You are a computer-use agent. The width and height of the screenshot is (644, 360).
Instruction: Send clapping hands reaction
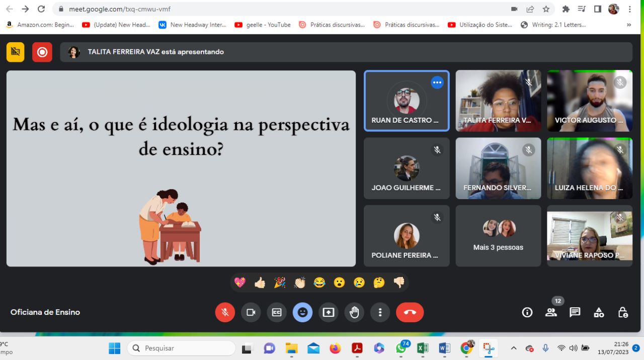coord(300,283)
